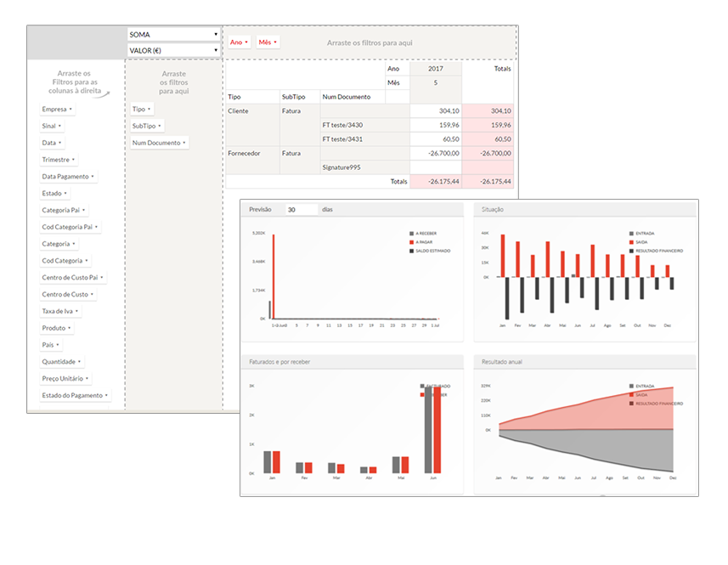The image size is (728, 565).
Task: Open the Ano filter chip
Action: pyautogui.click(x=239, y=42)
